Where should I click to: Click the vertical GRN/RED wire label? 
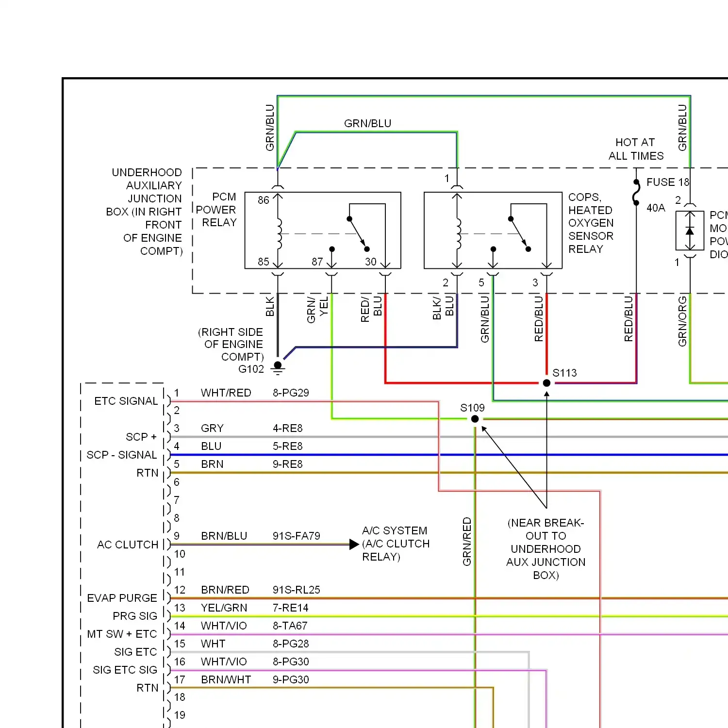pos(467,542)
